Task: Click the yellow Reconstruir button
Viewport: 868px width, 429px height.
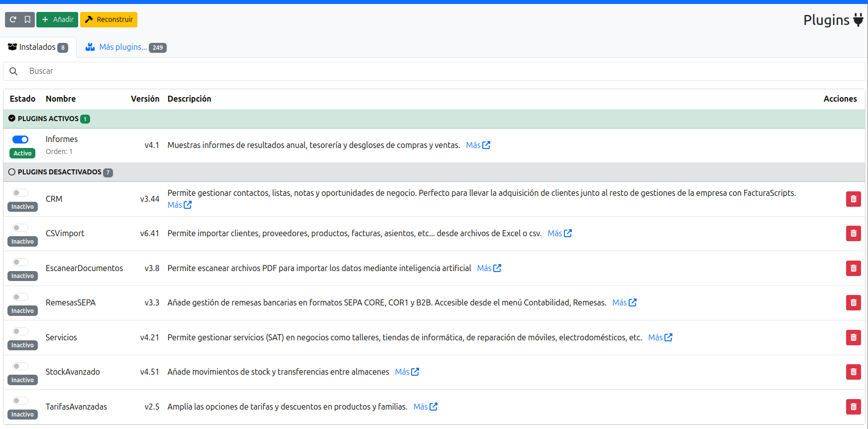Action: click(x=108, y=19)
